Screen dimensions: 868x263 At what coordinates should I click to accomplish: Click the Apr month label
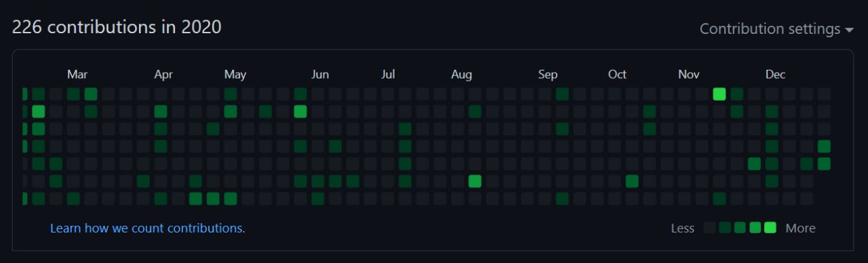(x=163, y=75)
